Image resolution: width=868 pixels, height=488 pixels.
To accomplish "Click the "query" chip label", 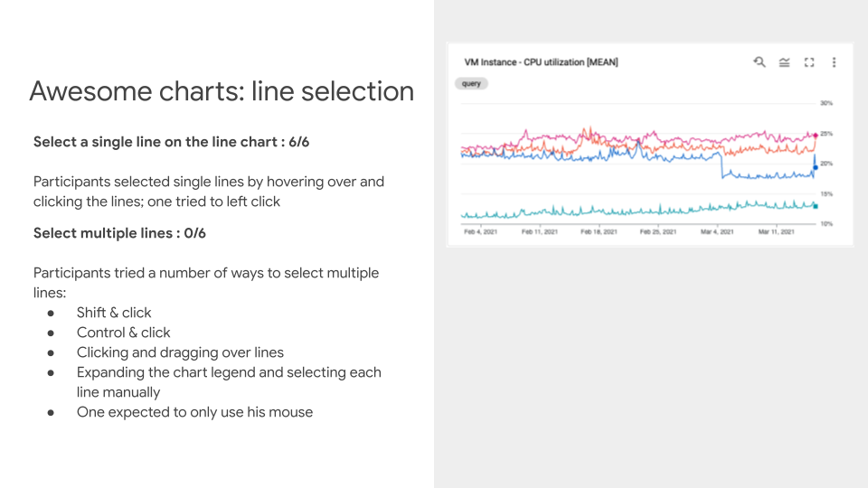I will pyautogui.click(x=471, y=83).
